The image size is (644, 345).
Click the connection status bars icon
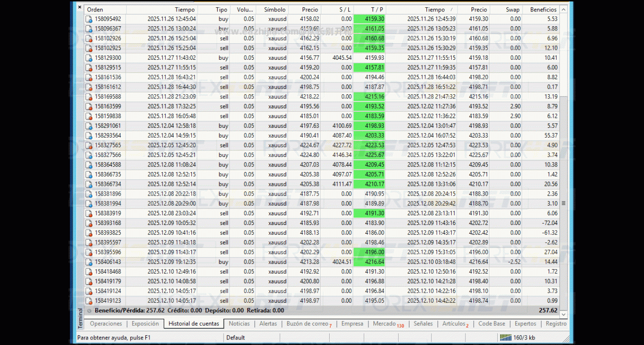point(506,338)
